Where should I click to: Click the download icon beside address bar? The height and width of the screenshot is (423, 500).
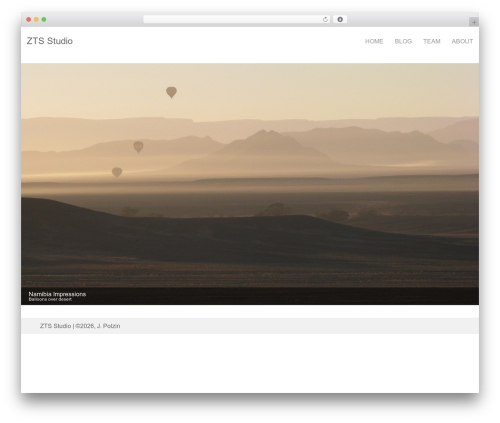(340, 19)
